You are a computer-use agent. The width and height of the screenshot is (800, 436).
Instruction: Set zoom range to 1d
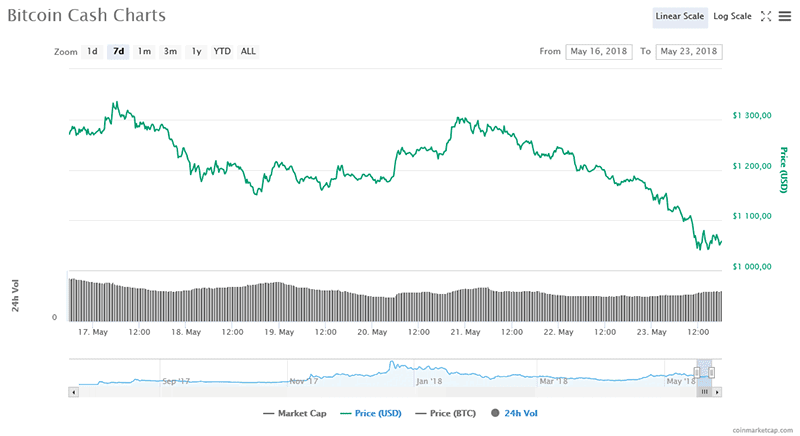click(x=92, y=51)
